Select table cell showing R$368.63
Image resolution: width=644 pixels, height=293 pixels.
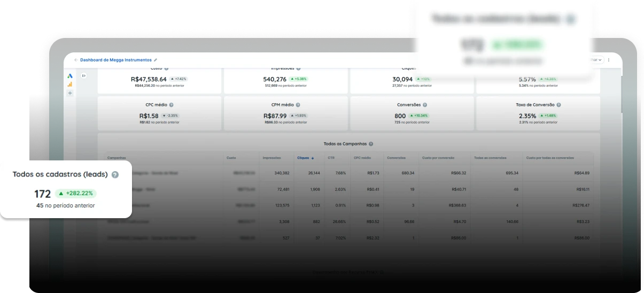pos(458,205)
